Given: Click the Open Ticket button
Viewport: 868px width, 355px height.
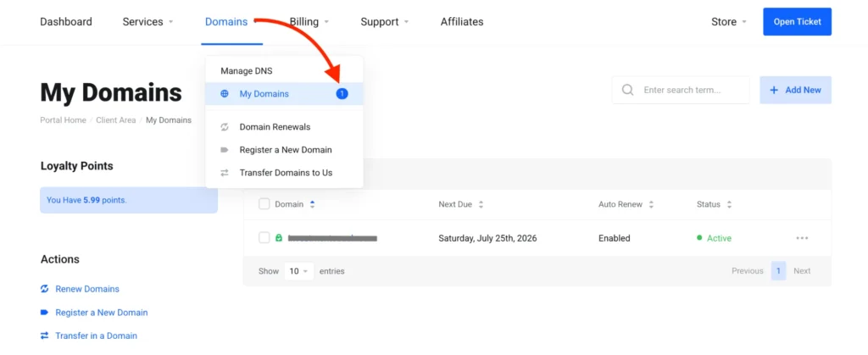Looking at the screenshot, I should (x=797, y=21).
